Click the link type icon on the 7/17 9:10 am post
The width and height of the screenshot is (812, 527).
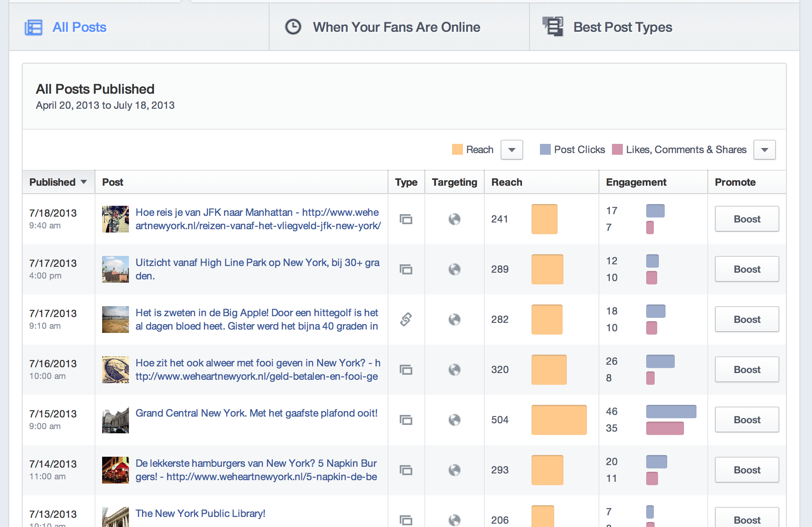pos(406,320)
